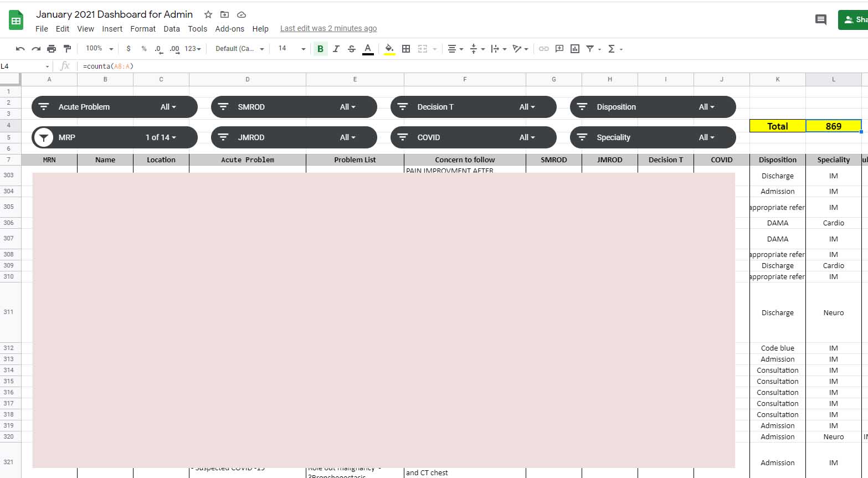
Task: Insert a chart
Action: pyautogui.click(x=574, y=49)
